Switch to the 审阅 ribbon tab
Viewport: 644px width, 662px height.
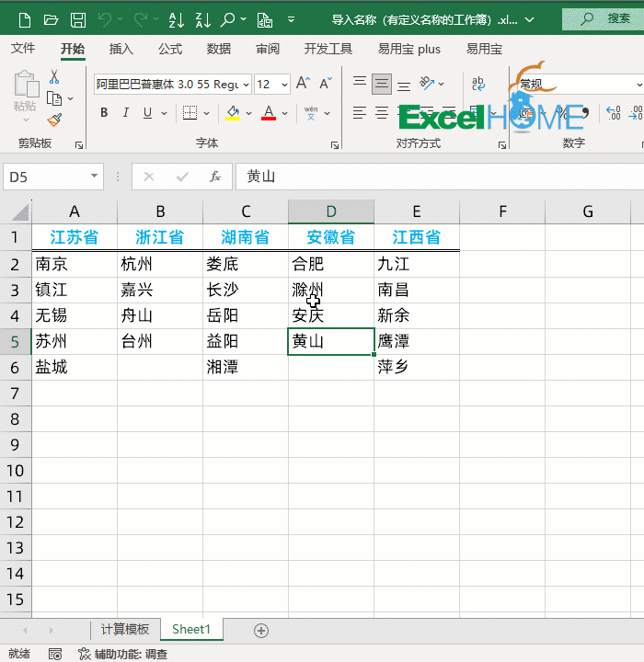point(268,49)
